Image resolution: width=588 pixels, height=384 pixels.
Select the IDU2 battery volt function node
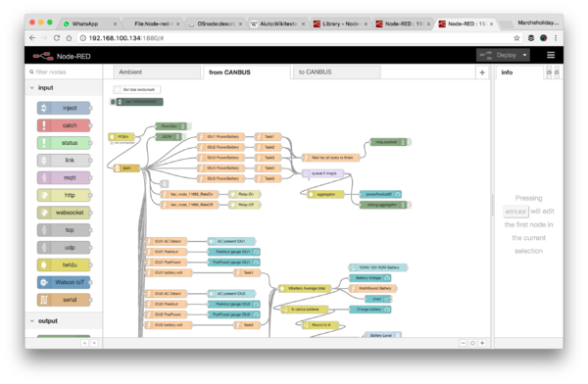pyautogui.click(x=169, y=325)
